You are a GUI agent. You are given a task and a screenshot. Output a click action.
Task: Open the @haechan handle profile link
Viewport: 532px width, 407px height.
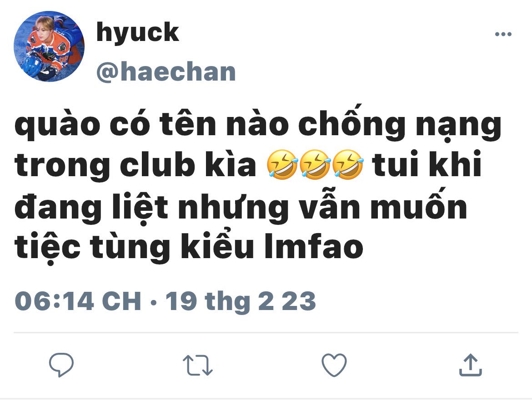[166, 72]
